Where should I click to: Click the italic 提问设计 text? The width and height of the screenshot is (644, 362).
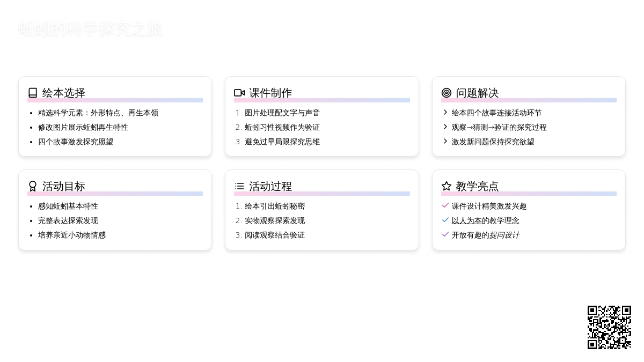[x=504, y=235]
